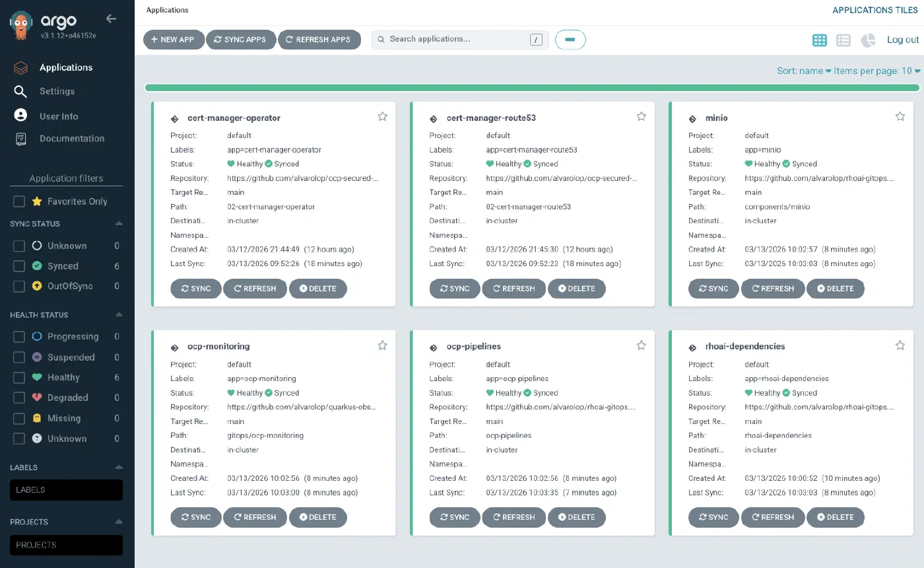Favorite the cert-manager-route53 app star
Screen dimensions: 924x568
click(641, 116)
